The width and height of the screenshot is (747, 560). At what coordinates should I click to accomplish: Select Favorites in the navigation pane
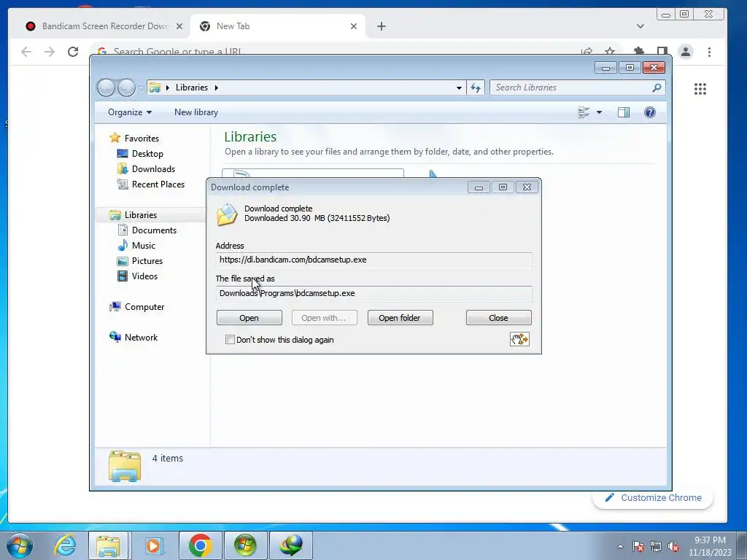tap(142, 139)
